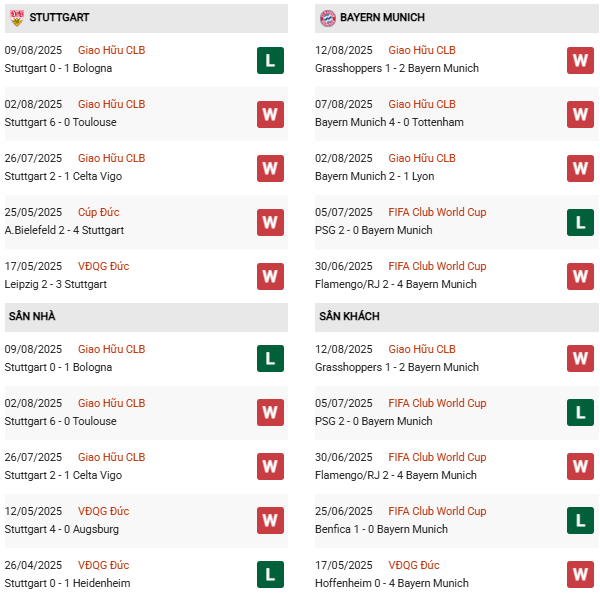Click the W badge beside Stuttgart 4 - 0 Augsburg
Screen dimensions: 600x595
tap(270, 521)
